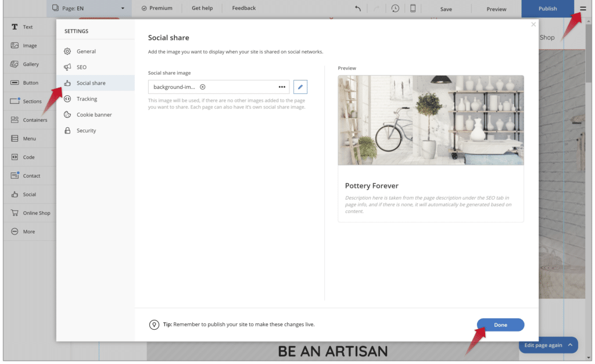The width and height of the screenshot is (595, 364).
Task: Open the hamburger menu at top right
Action: [x=583, y=9]
